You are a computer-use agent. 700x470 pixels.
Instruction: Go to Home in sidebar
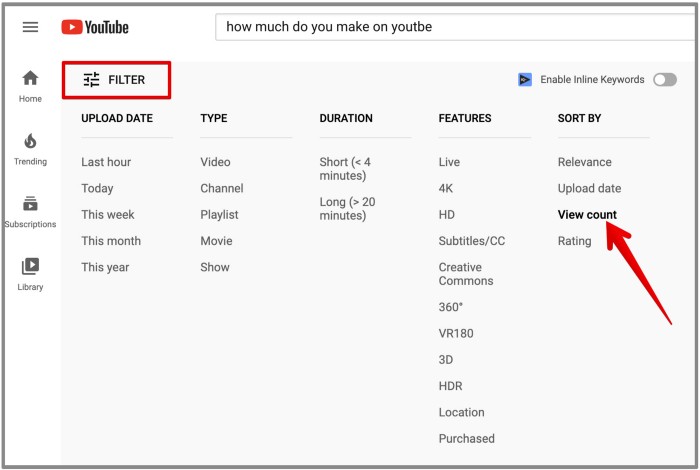point(30,87)
